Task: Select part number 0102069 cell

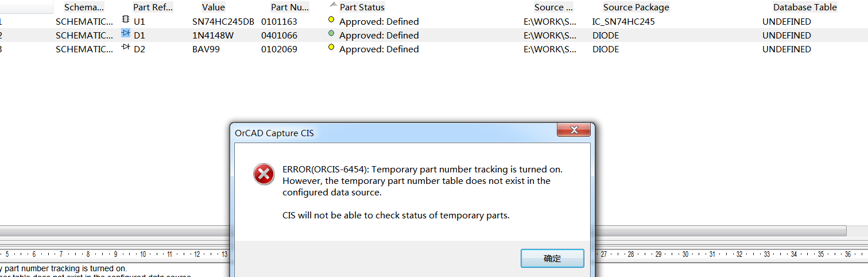Action: point(278,49)
